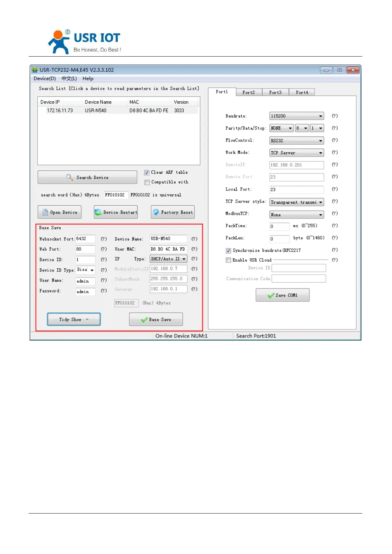Expand the TCP Server style dropdown
This screenshot has width=392, height=554.
pyautogui.click(x=297, y=202)
